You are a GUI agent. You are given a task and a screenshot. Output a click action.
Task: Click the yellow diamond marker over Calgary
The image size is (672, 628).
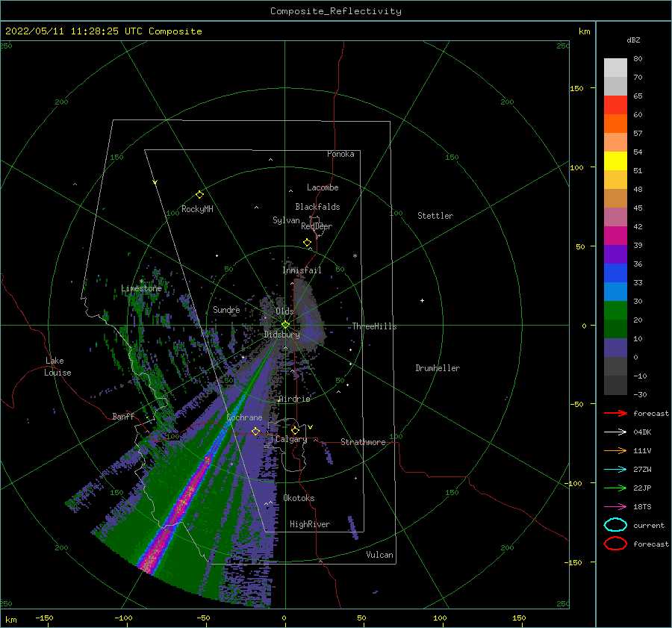point(295,430)
